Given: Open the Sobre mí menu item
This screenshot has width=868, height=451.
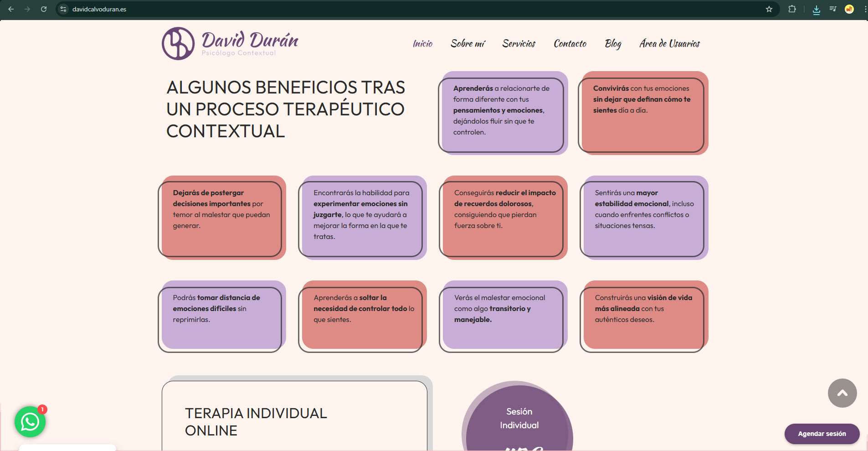Looking at the screenshot, I should coord(468,44).
